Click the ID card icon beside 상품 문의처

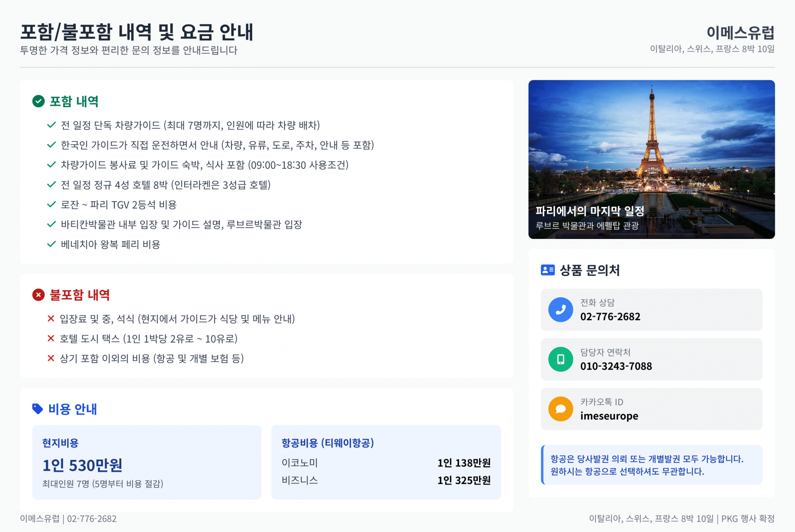548,270
